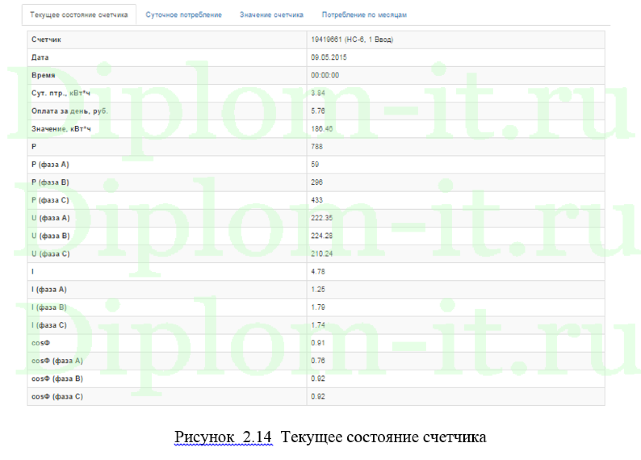Select the Счетчик row label

46,40
